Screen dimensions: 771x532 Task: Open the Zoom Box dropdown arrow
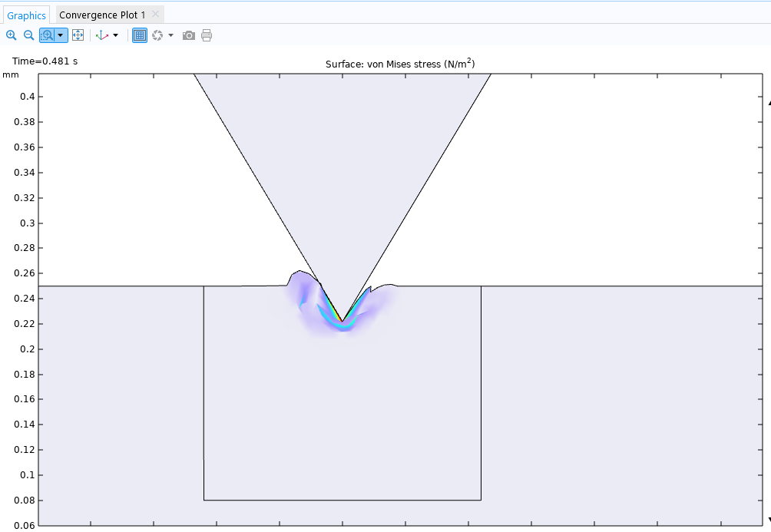60,35
